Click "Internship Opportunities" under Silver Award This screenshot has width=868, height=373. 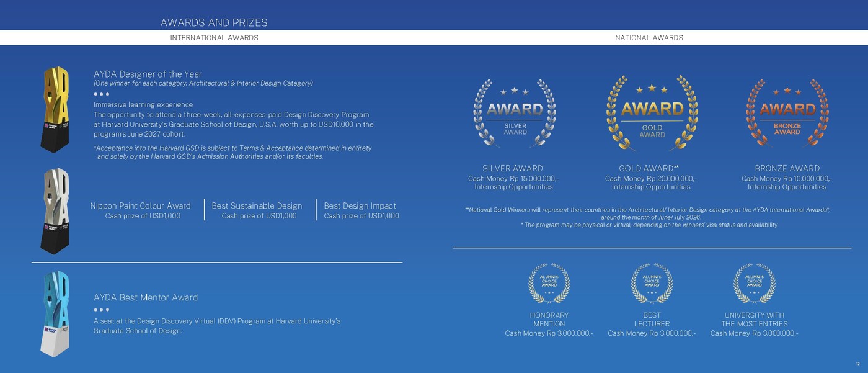point(513,187)
